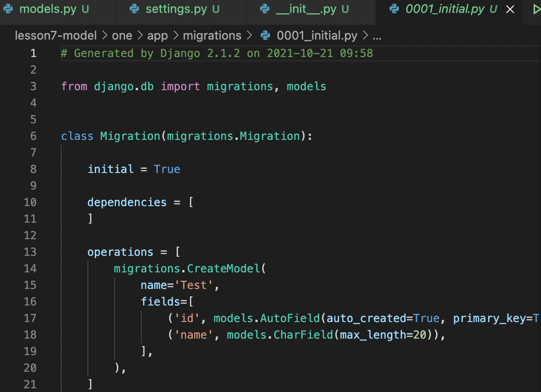Open the 'one' breadcrumb folder
The width and height of the screenshot is (541, 392).
122,35
